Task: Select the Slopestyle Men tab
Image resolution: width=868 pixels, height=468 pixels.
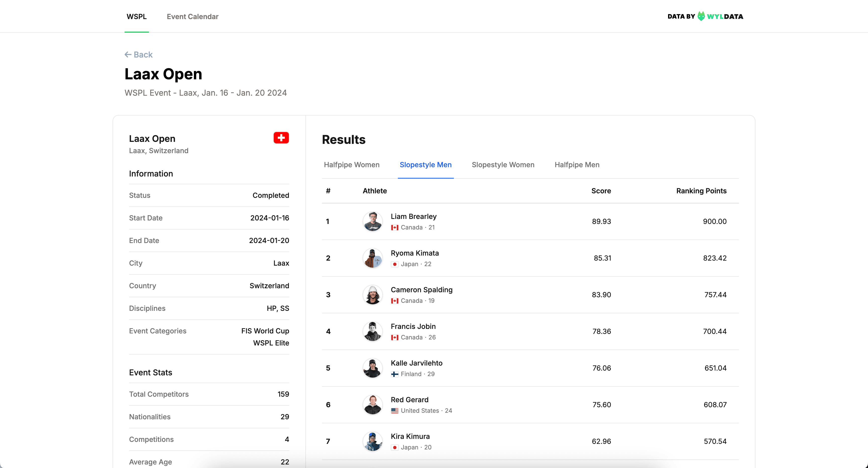Action: [425, 165]
